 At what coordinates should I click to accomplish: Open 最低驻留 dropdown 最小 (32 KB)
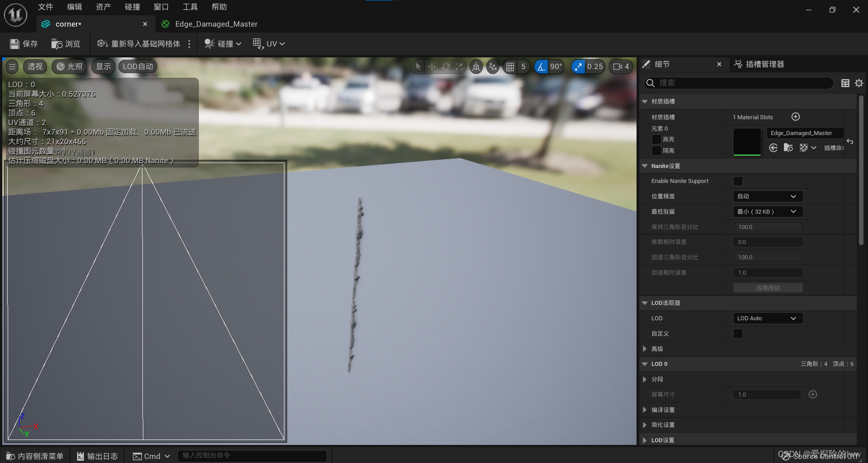[x=768, y=212]
